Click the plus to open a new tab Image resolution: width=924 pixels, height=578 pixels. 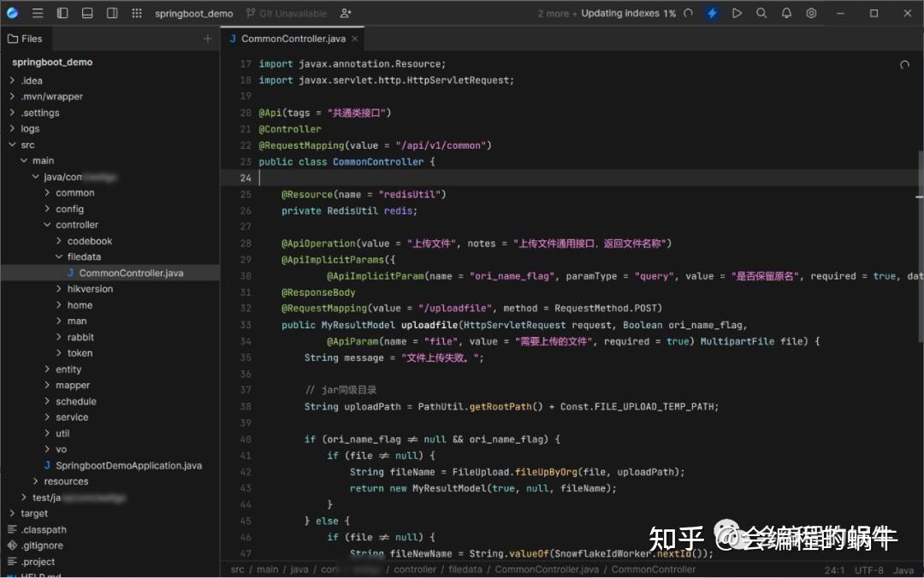tap(207, 38)
